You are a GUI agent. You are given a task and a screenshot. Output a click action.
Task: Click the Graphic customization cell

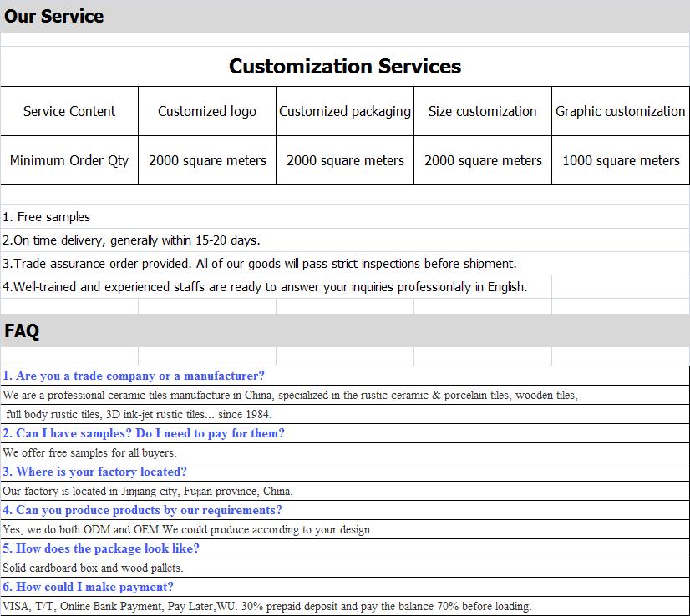(621, 111)
